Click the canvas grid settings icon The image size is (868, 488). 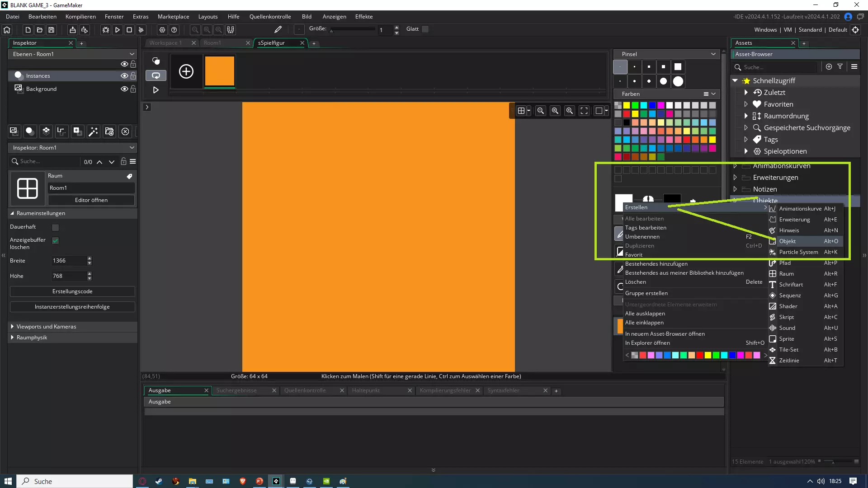[521, 111]
